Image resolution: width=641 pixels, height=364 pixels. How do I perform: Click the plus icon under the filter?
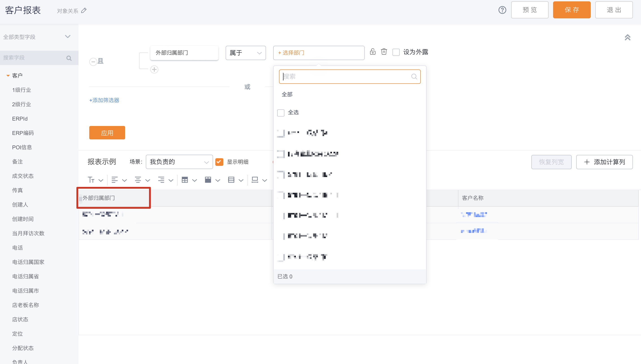[154, 69]
